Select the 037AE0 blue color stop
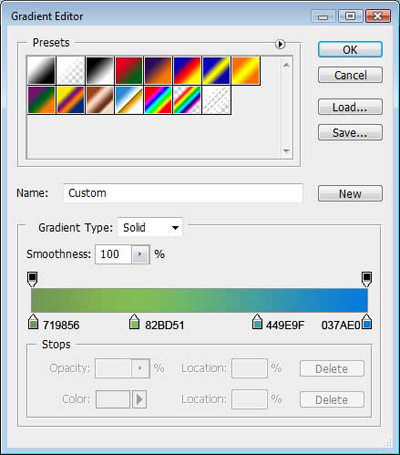400x455 pixels. 367,322
